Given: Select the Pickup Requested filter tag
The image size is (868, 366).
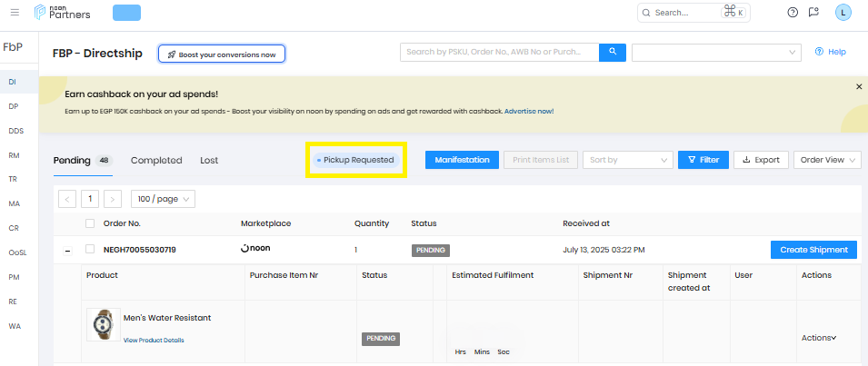Looking at the screenshot, I should coord(356,161).
